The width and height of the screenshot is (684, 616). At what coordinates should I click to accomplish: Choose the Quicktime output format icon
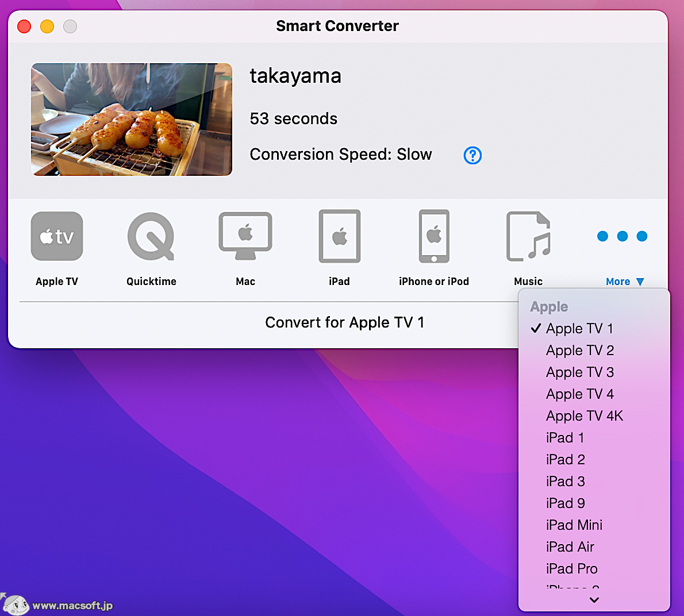pos(151,236)
